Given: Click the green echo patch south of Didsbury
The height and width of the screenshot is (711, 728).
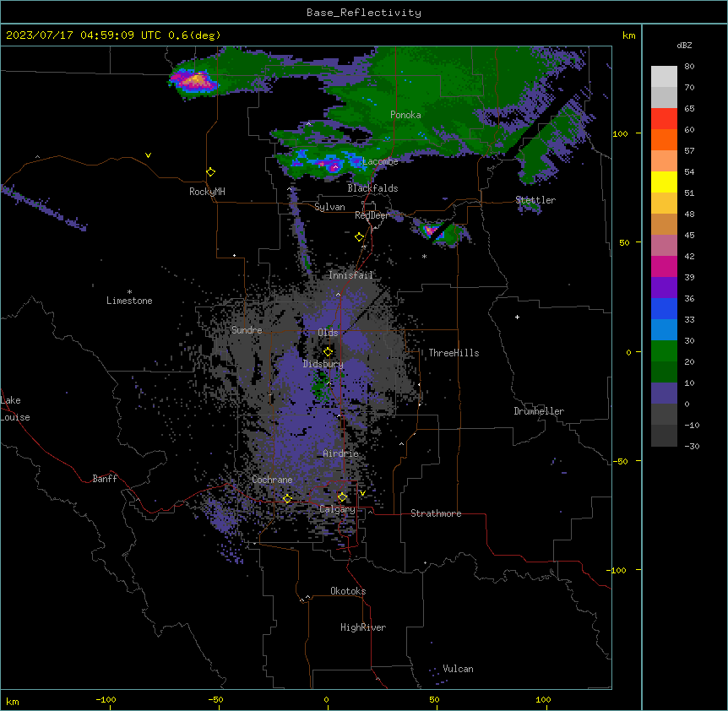Looking at the screenshot, I should click(x=320, y=388).
